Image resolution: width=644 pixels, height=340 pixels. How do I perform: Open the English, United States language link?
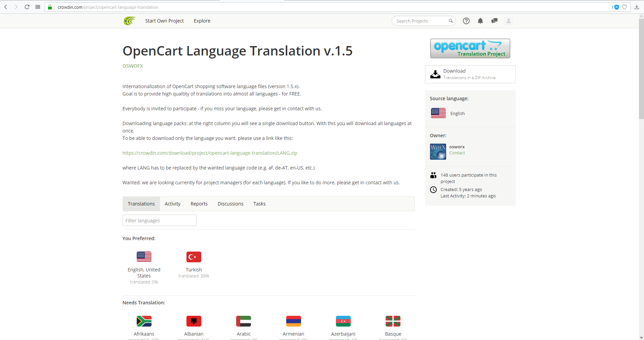coord(144,273)
